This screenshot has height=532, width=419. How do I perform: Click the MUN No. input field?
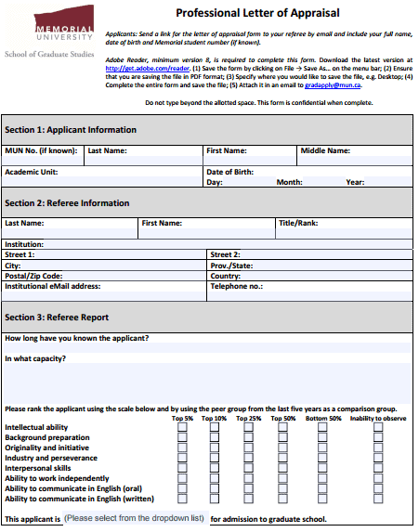[x=43, y=161]
